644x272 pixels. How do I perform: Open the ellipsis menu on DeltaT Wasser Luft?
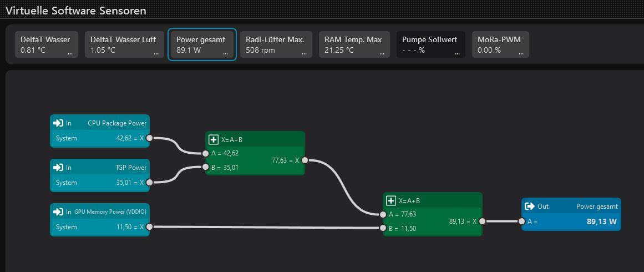[x=156, y=53]
